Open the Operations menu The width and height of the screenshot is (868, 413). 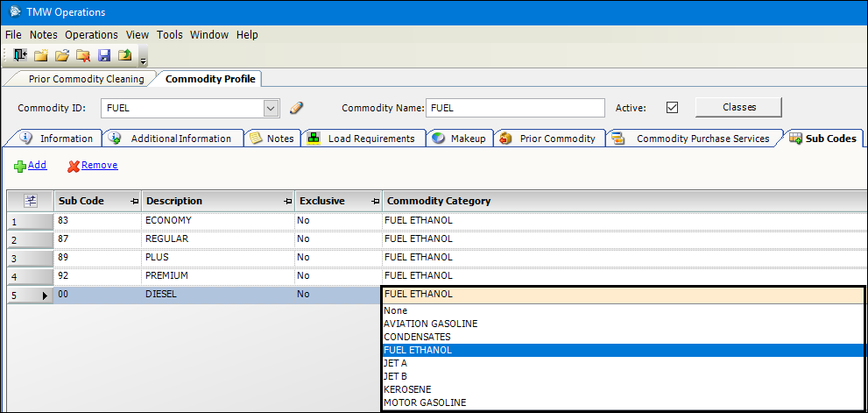pos(91,35)
